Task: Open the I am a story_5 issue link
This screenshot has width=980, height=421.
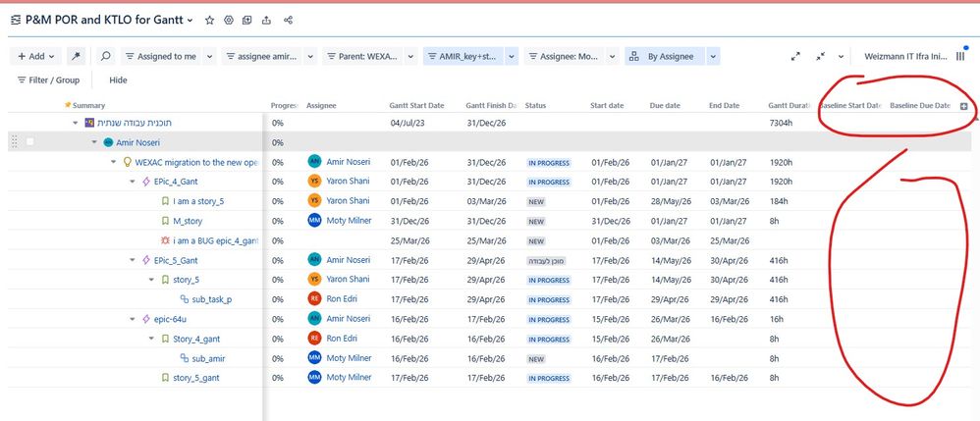Action: click(198, 201)
